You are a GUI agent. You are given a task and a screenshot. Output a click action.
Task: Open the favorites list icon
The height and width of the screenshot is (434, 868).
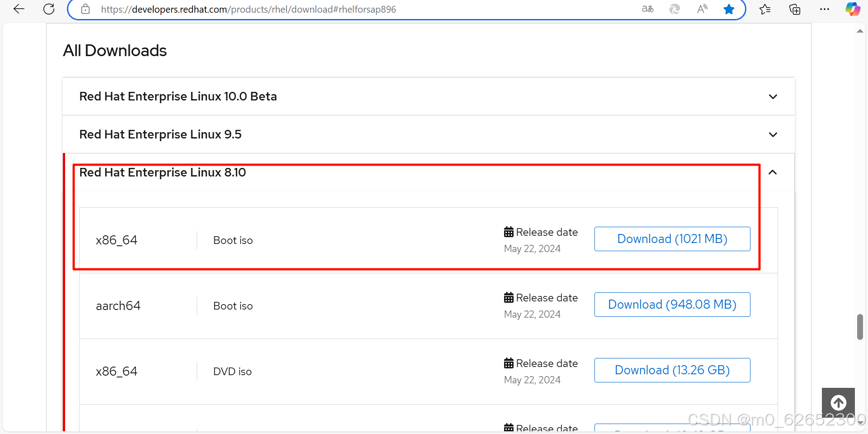765,9
